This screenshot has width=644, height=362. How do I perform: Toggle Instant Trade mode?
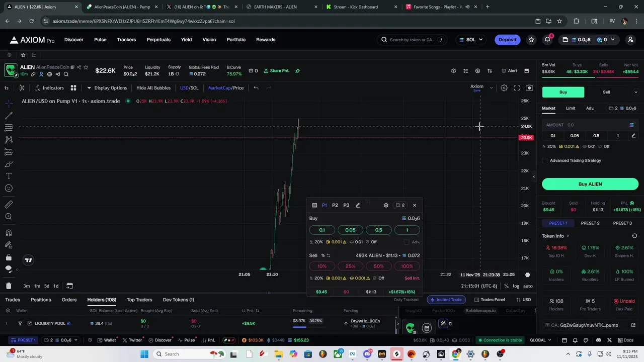[x=445, y=300]
